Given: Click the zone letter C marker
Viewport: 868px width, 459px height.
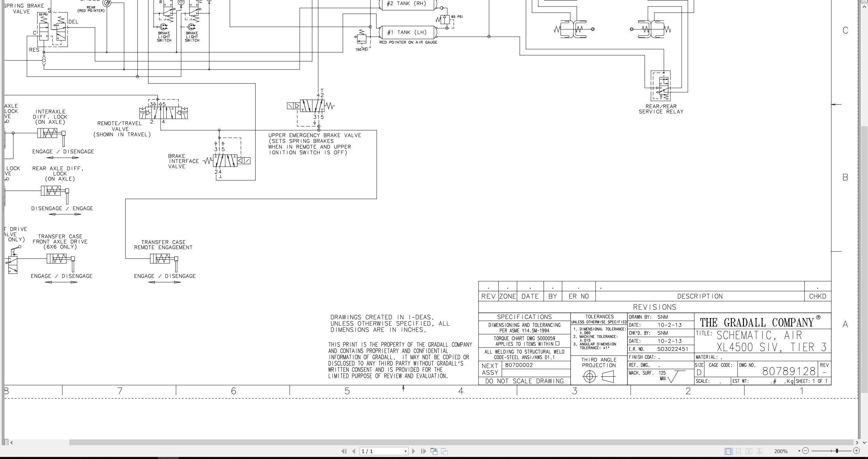Looking at the screenshot, I should (x=845, y=30).
